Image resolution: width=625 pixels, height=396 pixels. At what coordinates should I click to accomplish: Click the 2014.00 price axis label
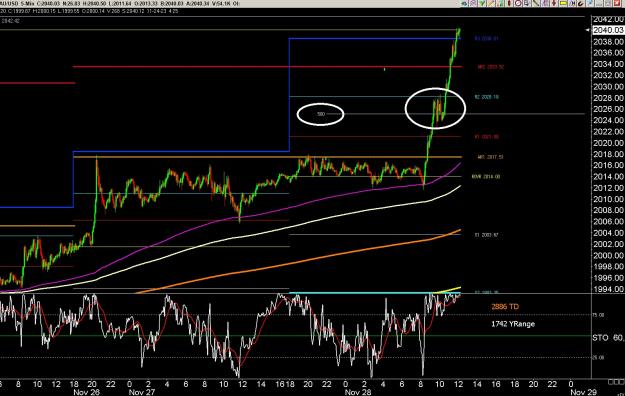click(x=608, y=177)
